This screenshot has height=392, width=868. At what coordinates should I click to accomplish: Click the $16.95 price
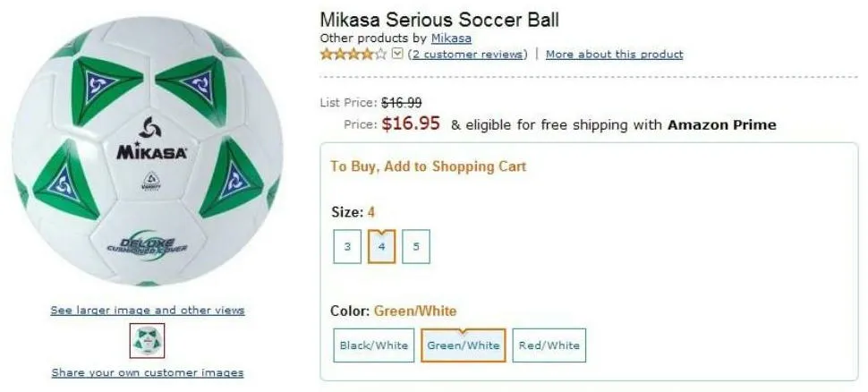point(411,124)
